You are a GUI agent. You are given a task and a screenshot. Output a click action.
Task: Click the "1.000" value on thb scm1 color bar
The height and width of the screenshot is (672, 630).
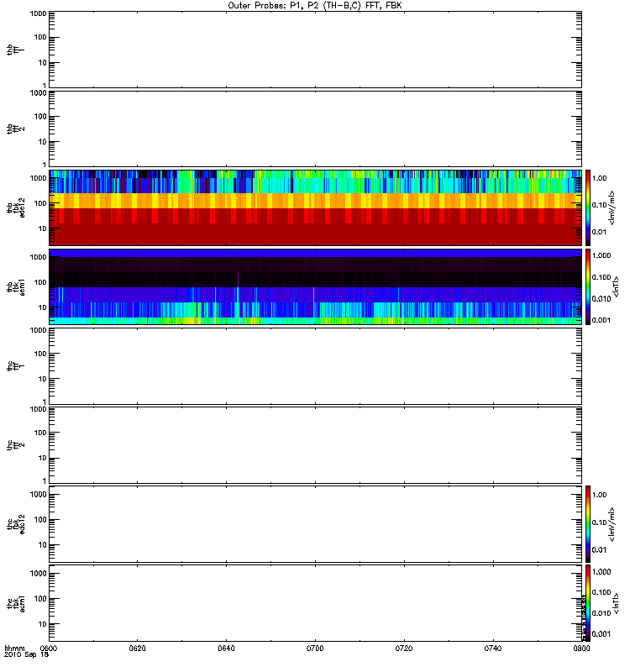point(601,255)
